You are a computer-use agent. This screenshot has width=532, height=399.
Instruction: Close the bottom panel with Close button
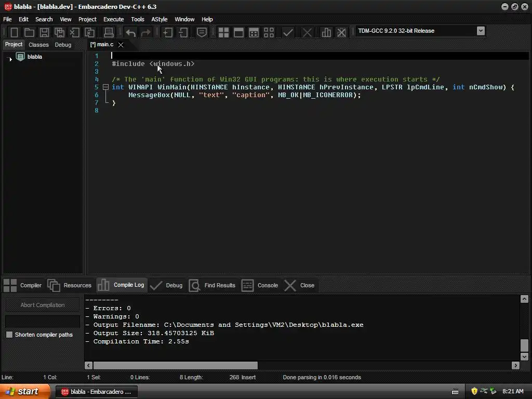(299, 285)
